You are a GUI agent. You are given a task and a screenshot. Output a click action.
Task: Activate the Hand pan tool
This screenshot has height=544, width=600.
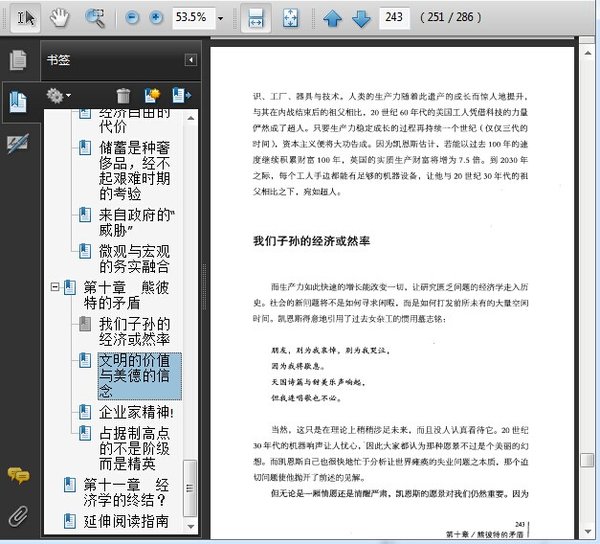click(x=60, y=17)
